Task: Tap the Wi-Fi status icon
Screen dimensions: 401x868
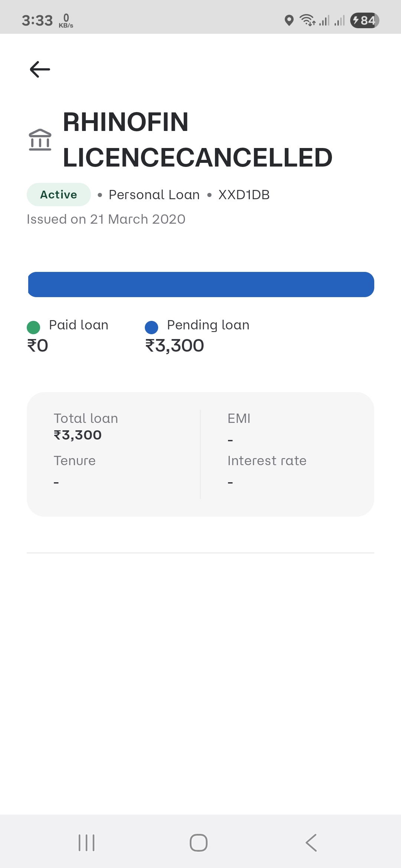Action: click(x=307, y=20)
